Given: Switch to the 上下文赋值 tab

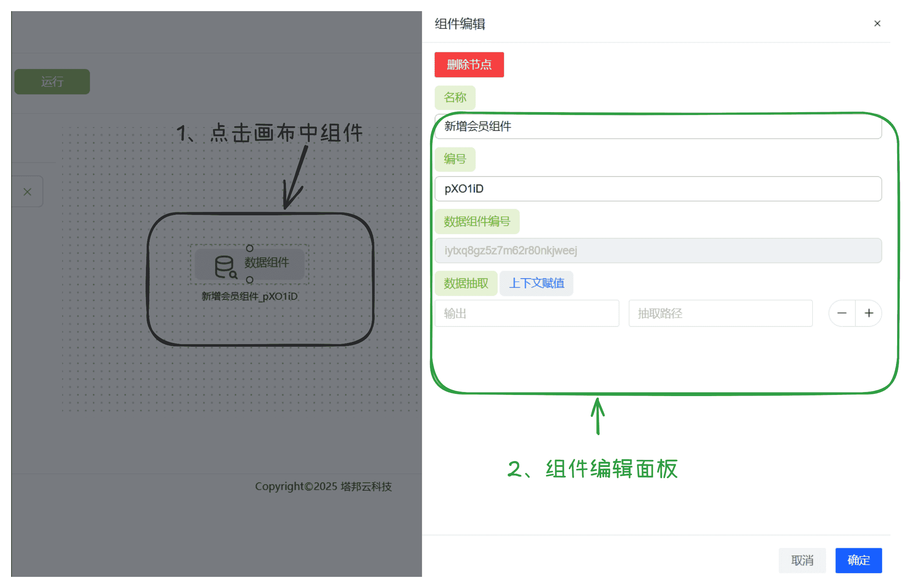Looking at the screenshot, I should [x=536, y=283].
